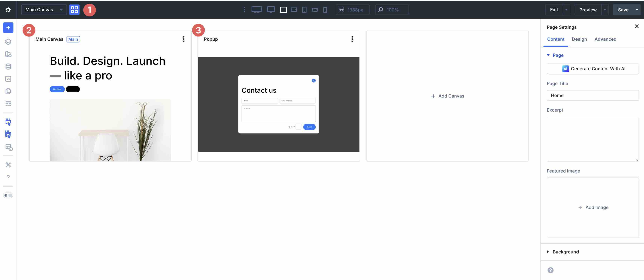Open the Styles panel in the sidebar
Image resolution: width=644 pixels, height=280 pixels.
pyautogui.click(x=8, y=54)
